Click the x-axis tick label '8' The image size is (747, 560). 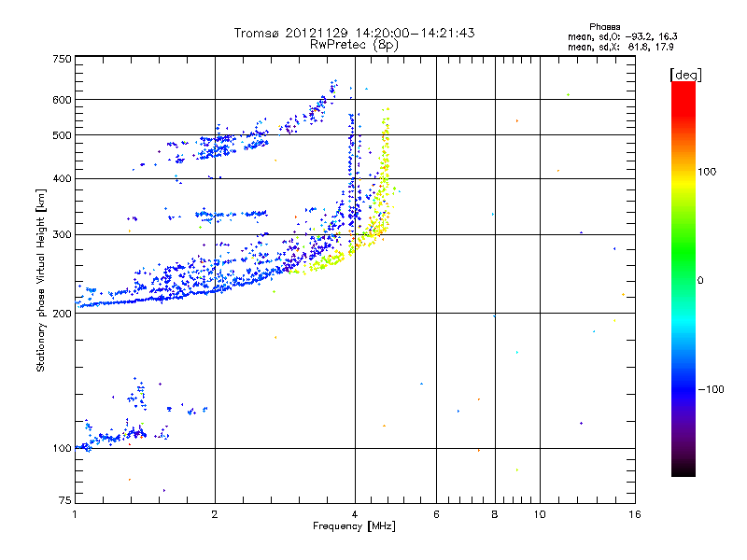[x=495, y=514]
